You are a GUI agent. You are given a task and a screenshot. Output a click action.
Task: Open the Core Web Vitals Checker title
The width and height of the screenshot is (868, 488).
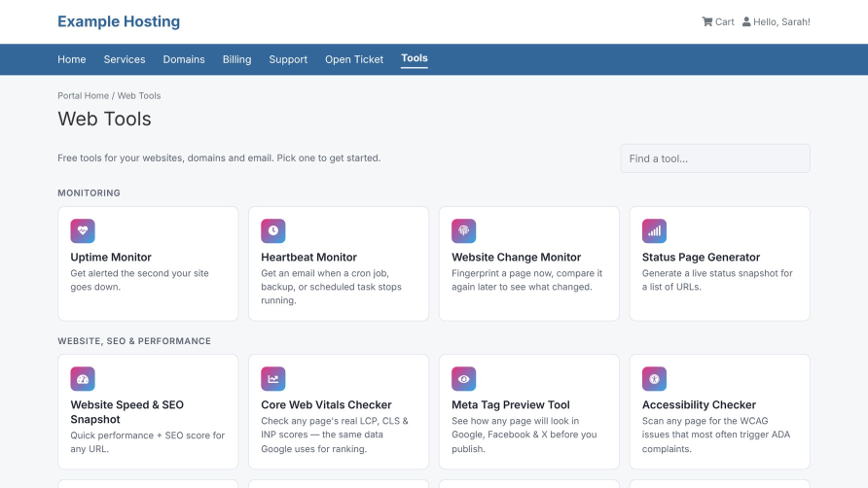pos(326,404)
